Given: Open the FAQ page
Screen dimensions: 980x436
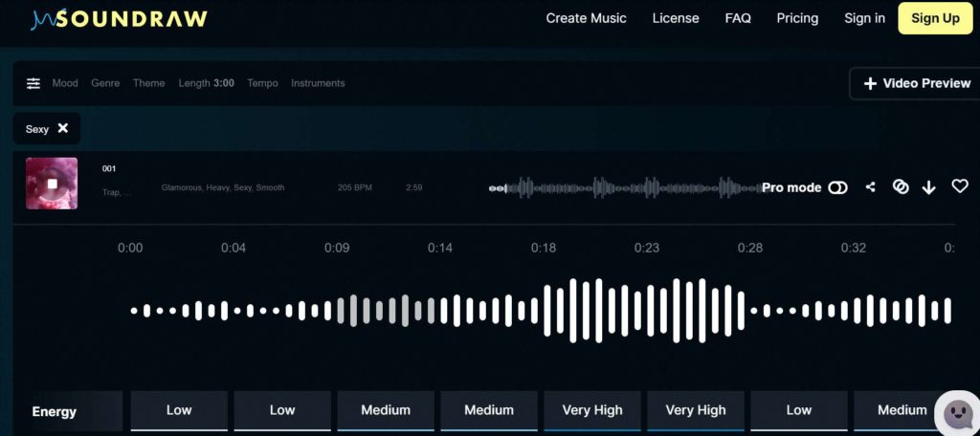Looking at the screenshot, I should pos(738,19).
